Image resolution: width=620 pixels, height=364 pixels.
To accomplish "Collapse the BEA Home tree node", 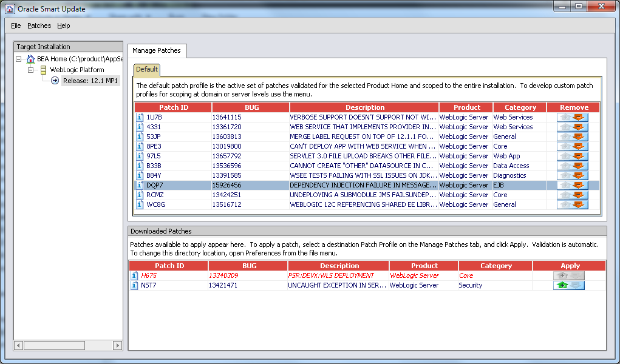I will click(19, 59).
